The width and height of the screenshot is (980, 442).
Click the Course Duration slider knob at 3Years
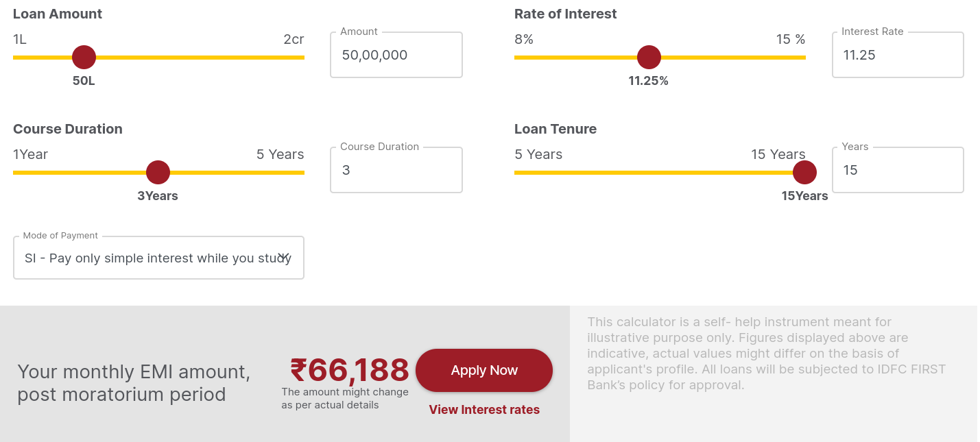158,173
